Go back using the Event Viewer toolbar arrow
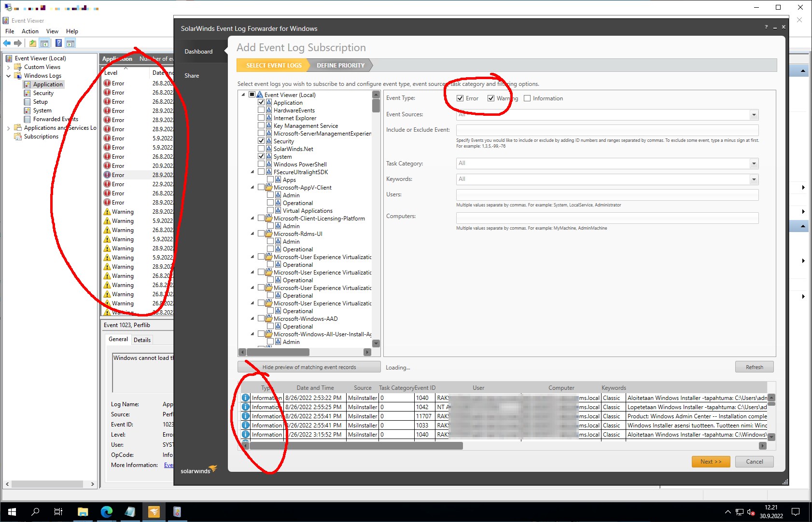The width and height of the screenshot is (812, 522). pos(7,43)
